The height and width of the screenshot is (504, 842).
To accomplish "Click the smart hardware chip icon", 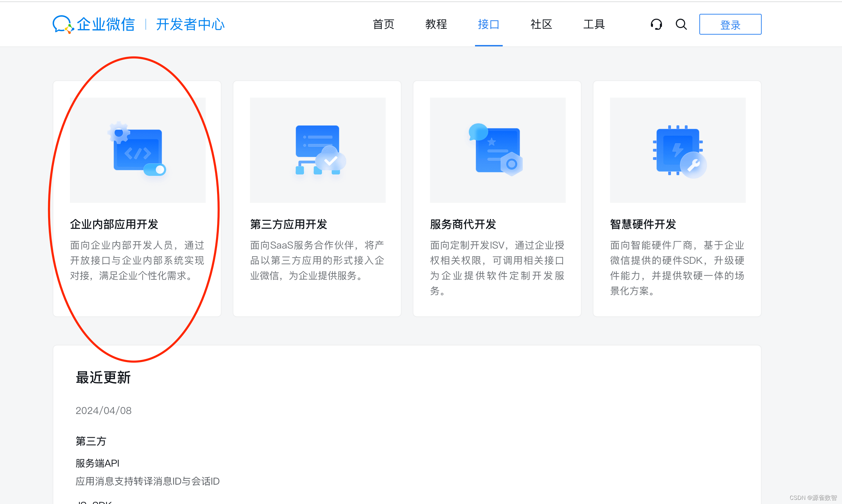I will [x=678, y=150].
